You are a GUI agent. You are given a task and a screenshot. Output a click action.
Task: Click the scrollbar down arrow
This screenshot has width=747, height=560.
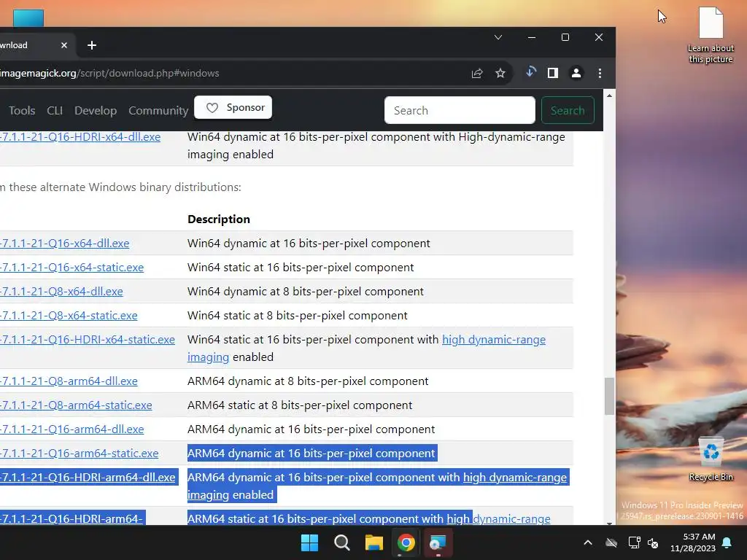[x=609, y=522]
